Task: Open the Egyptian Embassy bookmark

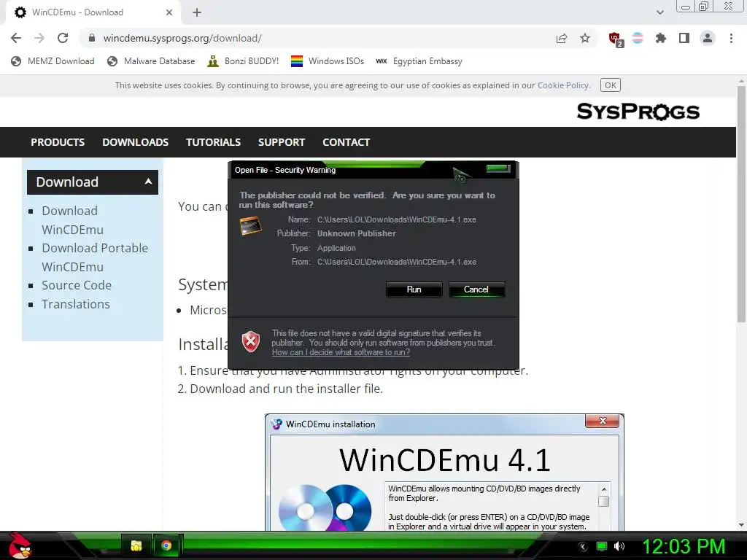Action: (x=419, y=61)
